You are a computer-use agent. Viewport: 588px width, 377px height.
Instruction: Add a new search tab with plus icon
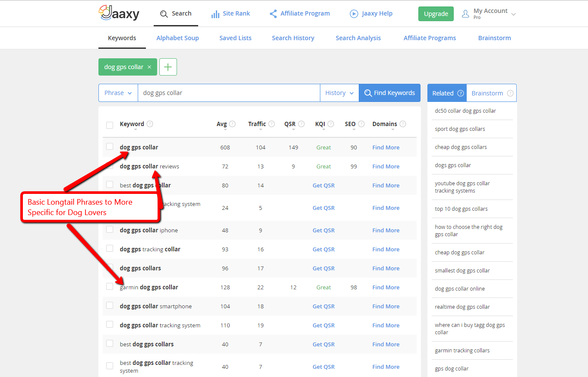(168, 67)
